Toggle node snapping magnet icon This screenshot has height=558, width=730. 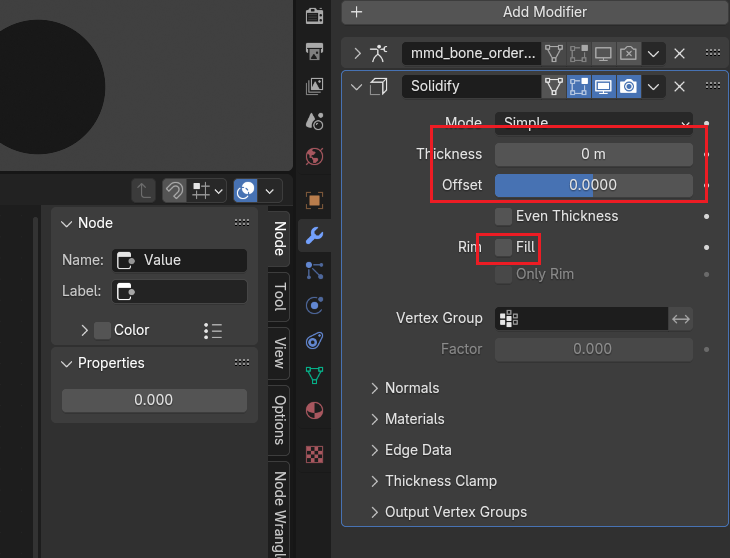click(x=175, y=190)
